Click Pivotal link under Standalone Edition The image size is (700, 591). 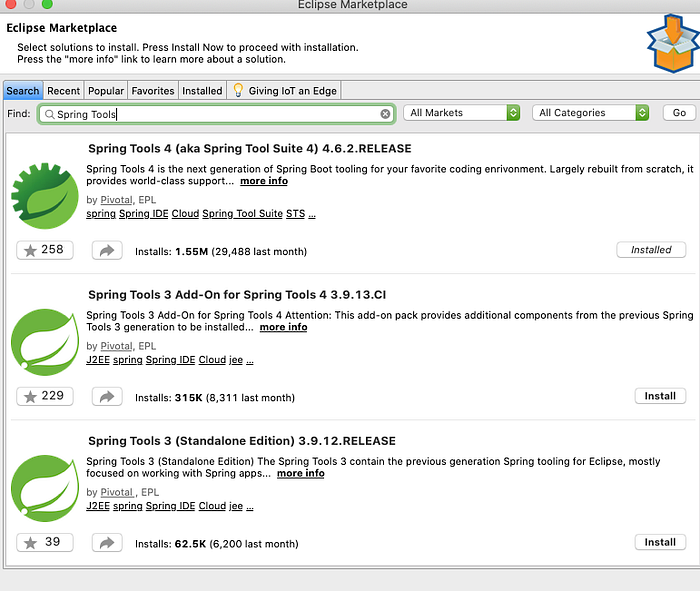tap(117, 492)
